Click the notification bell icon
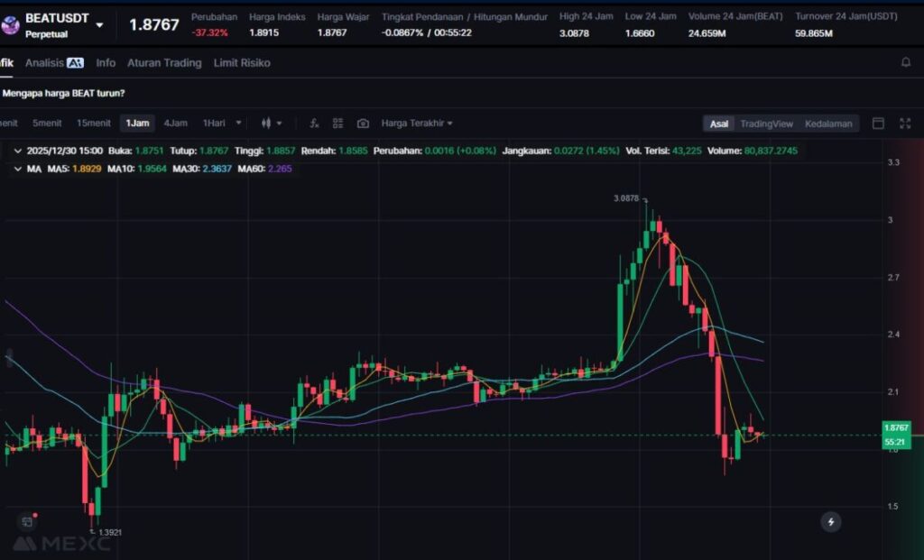This screenshot has height=560, width=924. pos(905,63)
